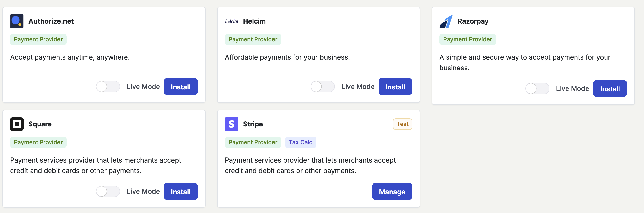
Task: Install the Square integration
Action: (181, 192)
